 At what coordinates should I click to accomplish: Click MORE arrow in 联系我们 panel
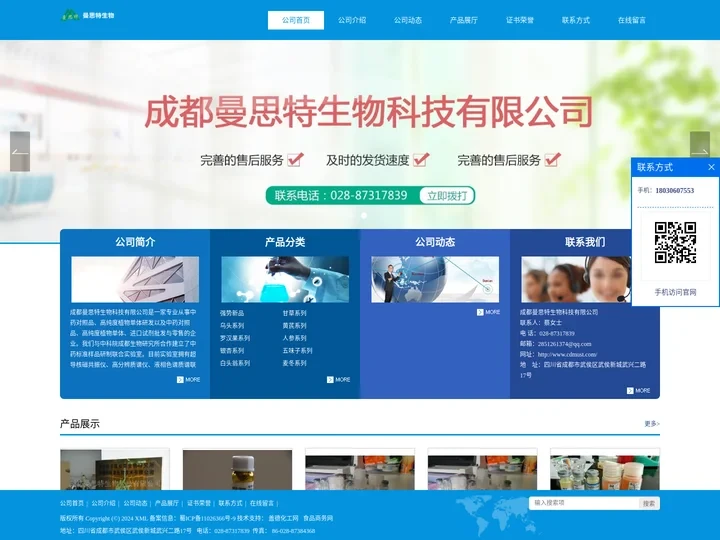639,390
